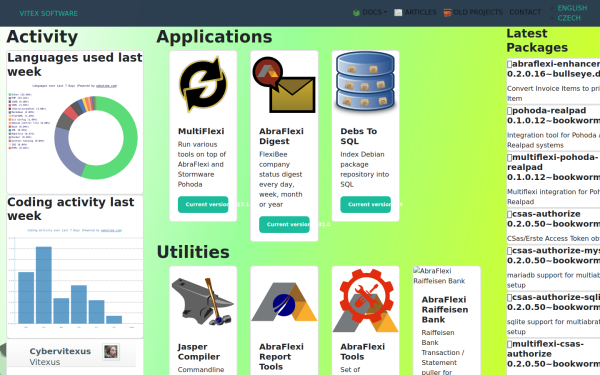Click the 'Languages used last week' heading
Image resolution: width=600 pixels, height=375 pixels.
[75, 65]
